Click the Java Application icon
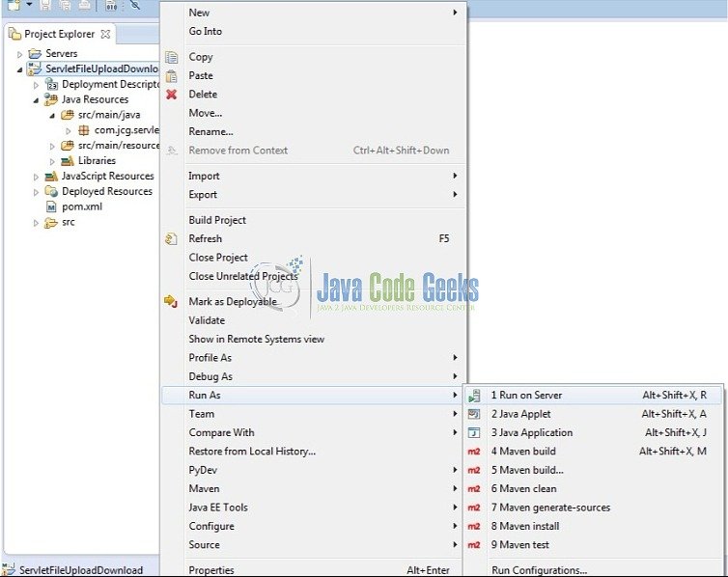 coord(474,432)
